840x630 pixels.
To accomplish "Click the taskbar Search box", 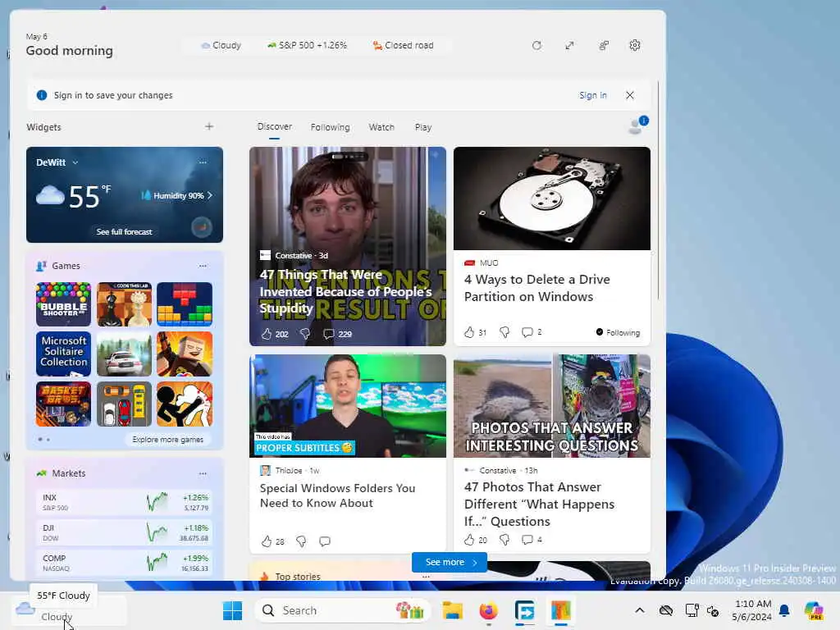I will [x=343, y=610].
